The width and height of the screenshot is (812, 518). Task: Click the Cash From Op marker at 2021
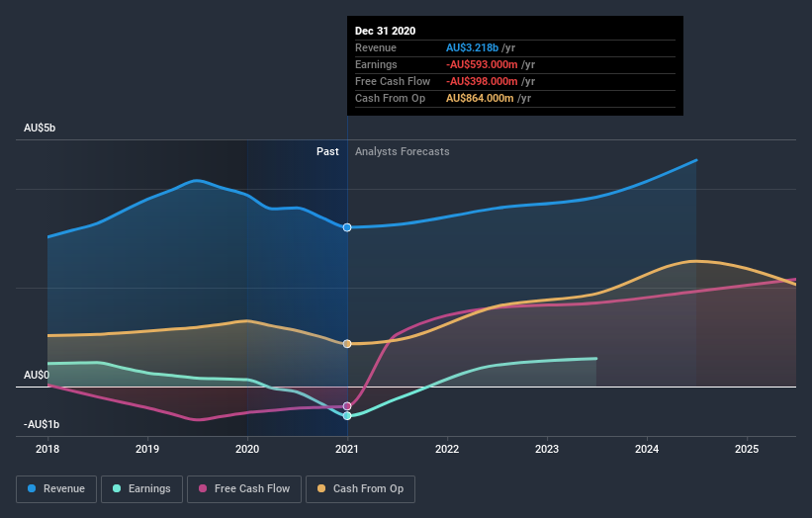pos(347,344)
